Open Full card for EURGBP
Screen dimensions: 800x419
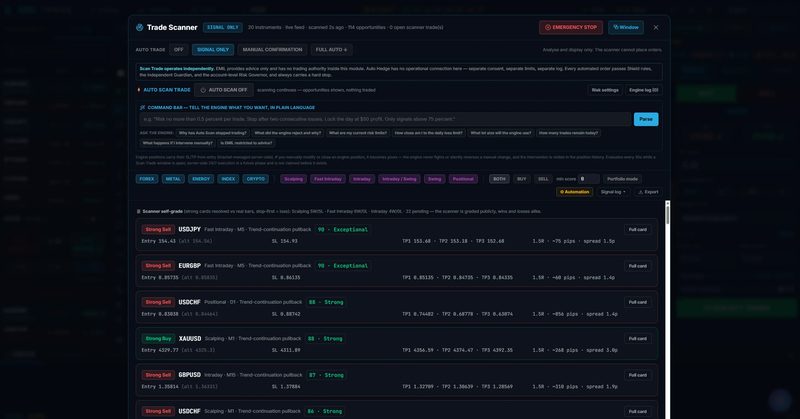click(x=638, y=266)
